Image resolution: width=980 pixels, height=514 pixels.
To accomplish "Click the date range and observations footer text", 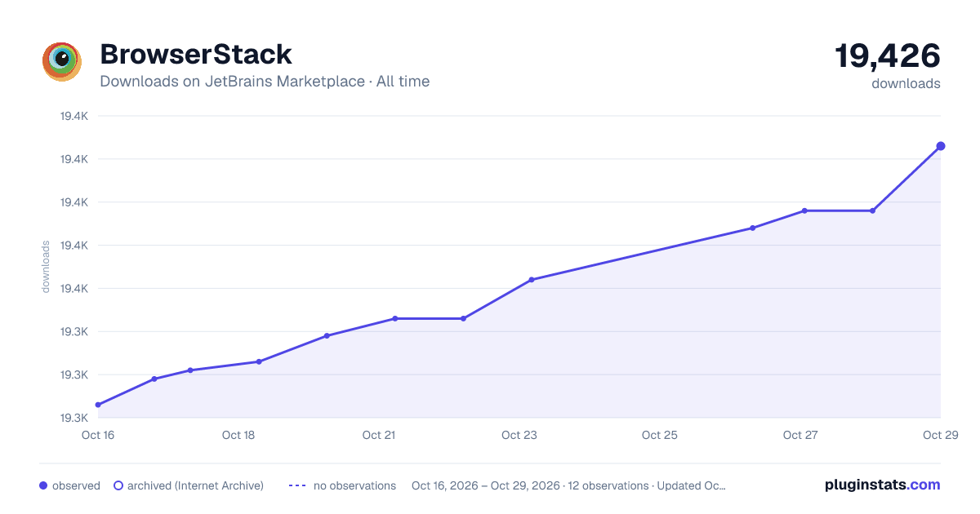I will coord(568,485).
